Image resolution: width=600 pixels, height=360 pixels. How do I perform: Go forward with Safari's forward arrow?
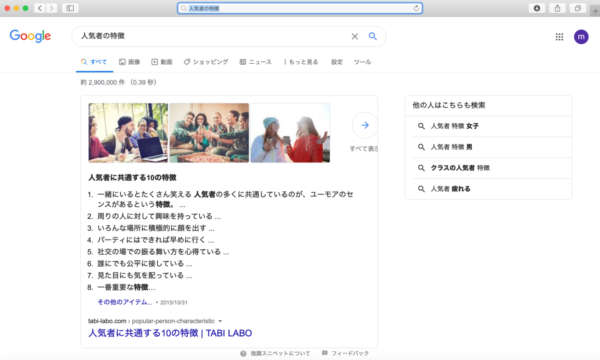[x=52, y=8]
